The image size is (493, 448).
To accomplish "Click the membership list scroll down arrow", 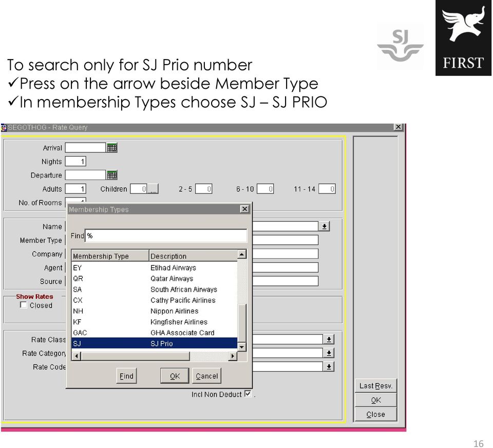I will tap(241, 347).
